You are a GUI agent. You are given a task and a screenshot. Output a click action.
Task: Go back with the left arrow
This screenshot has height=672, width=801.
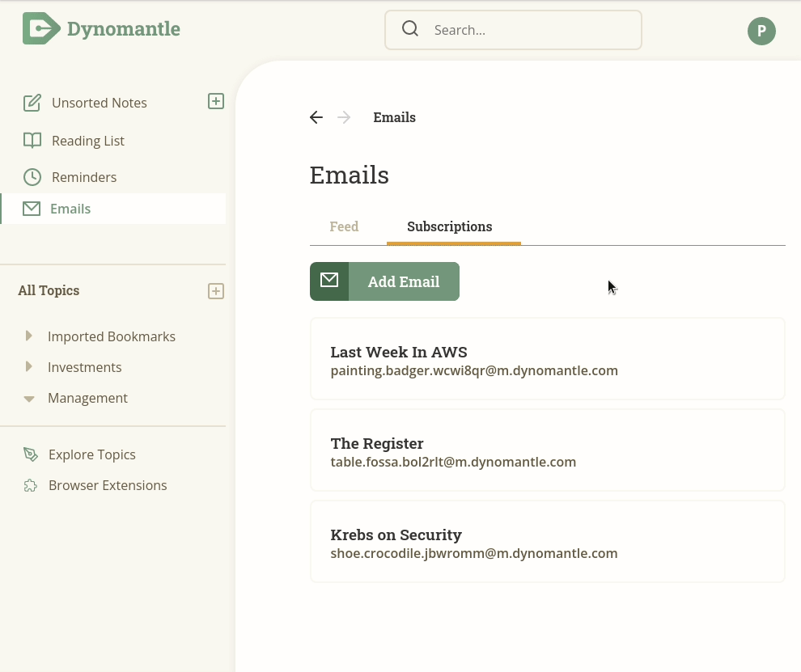click(x=316, y=117)
